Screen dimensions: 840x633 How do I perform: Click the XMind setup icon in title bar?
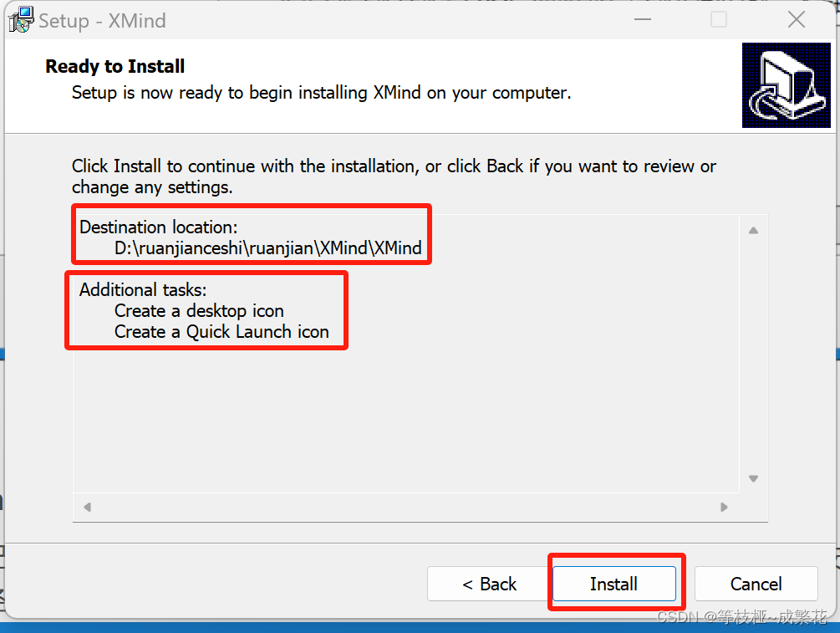(21, 20)
